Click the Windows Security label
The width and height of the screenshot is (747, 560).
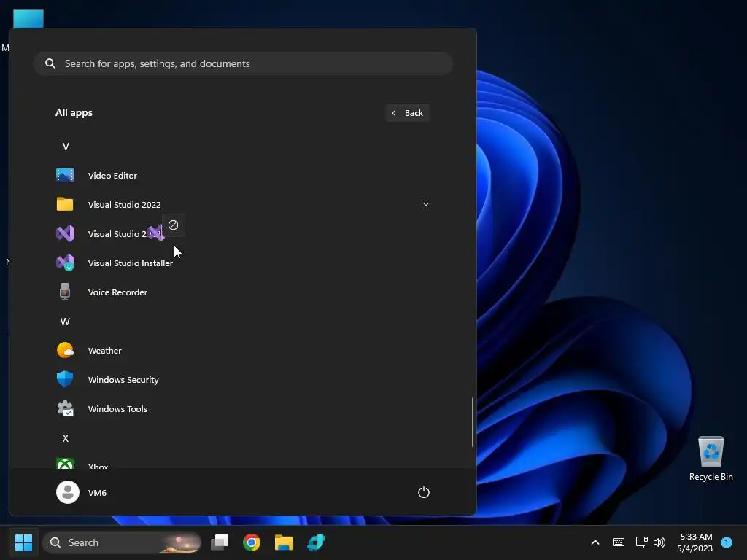123,379
